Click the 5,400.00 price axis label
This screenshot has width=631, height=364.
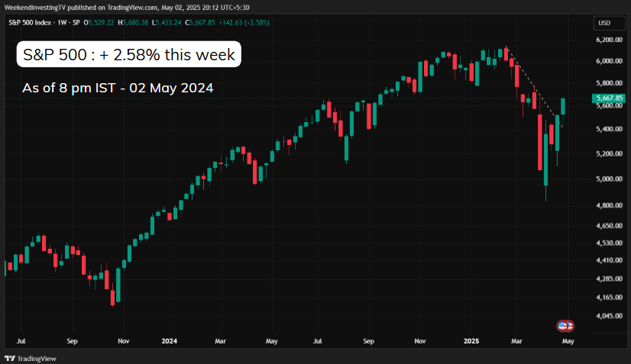coord(610,129)
